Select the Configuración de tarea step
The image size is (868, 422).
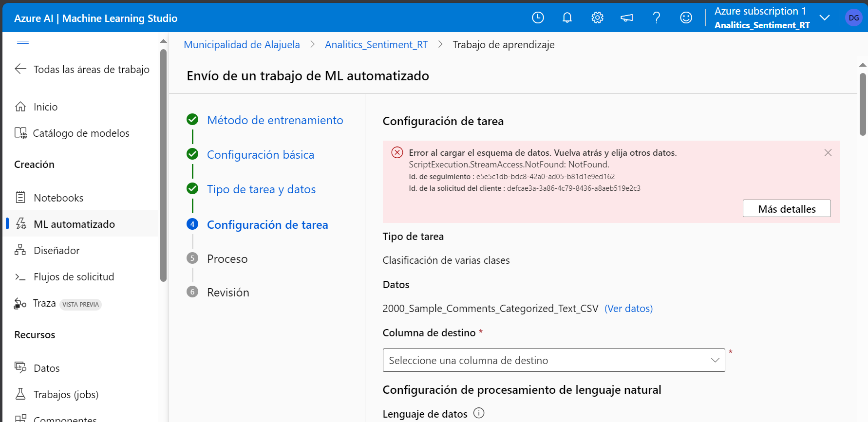point(267,224)
